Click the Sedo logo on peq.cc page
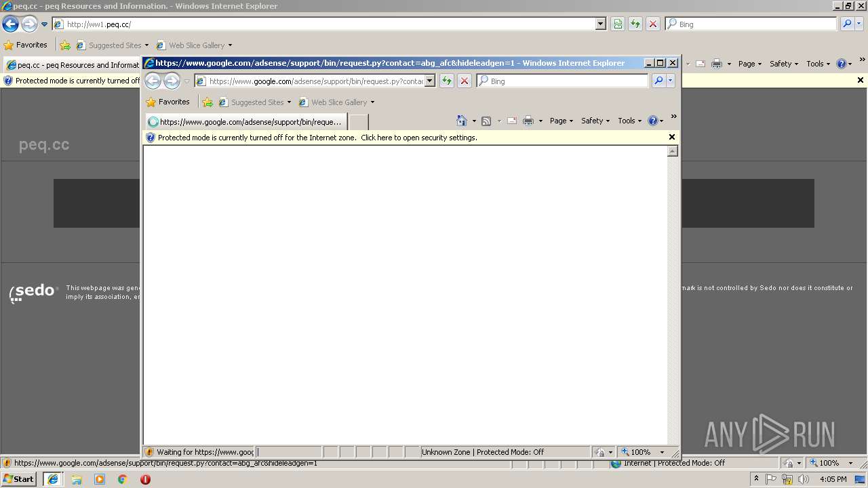The height and width of the screenshot is (488, 868). click(34, 292)
